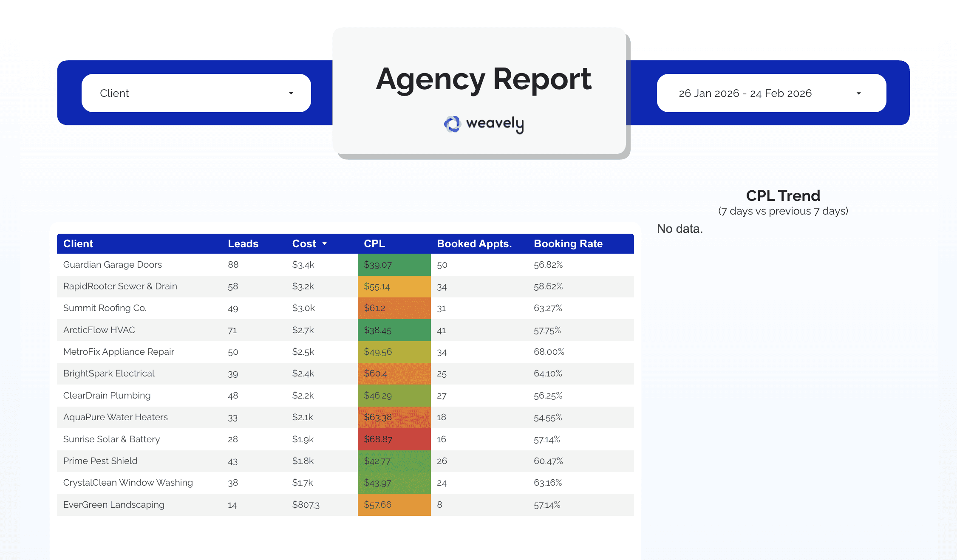Select the EverGreen Landscaping row

[113, 505]
